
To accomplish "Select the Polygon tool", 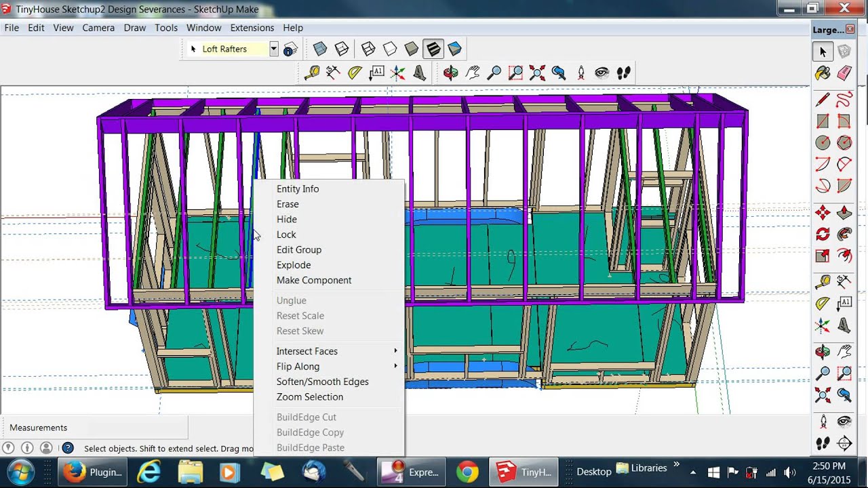I will 844,143.
